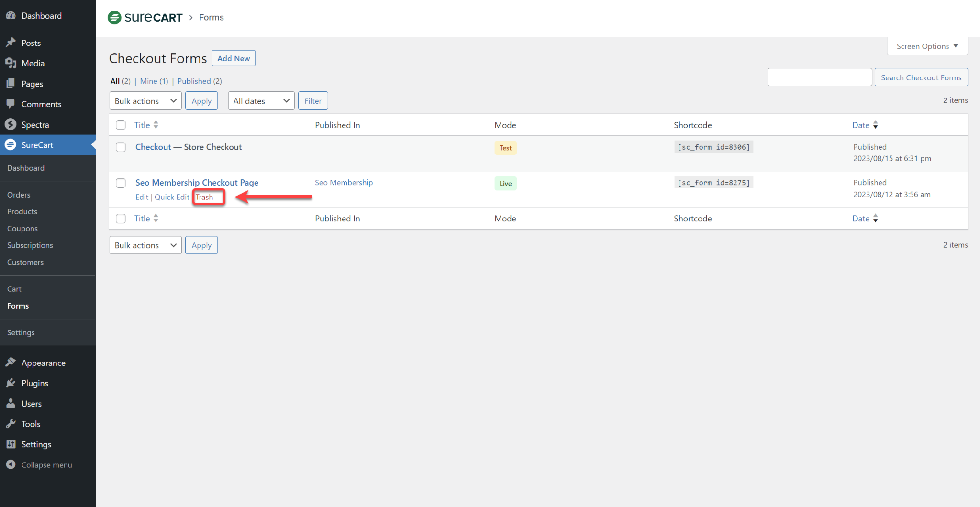Click the Media icon in sidebar
Viewport: 980px width, 507px height.
tap(11, 63)
